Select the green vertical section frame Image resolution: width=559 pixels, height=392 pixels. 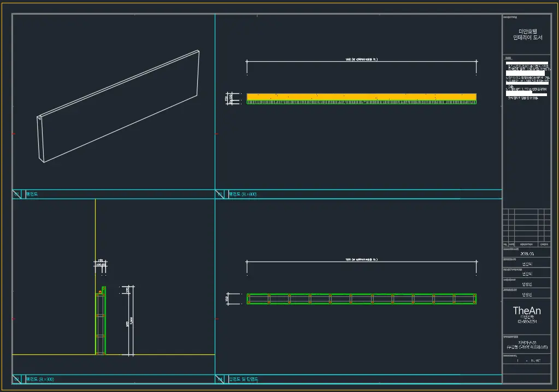[x=101, y=320]
